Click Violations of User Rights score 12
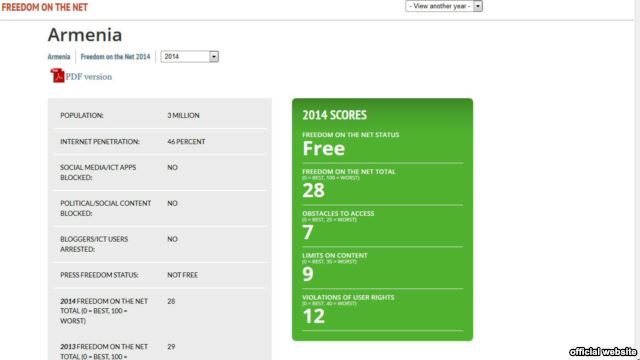Image resolution: width=640 pixels, height=360 pixels. point(313,316)
